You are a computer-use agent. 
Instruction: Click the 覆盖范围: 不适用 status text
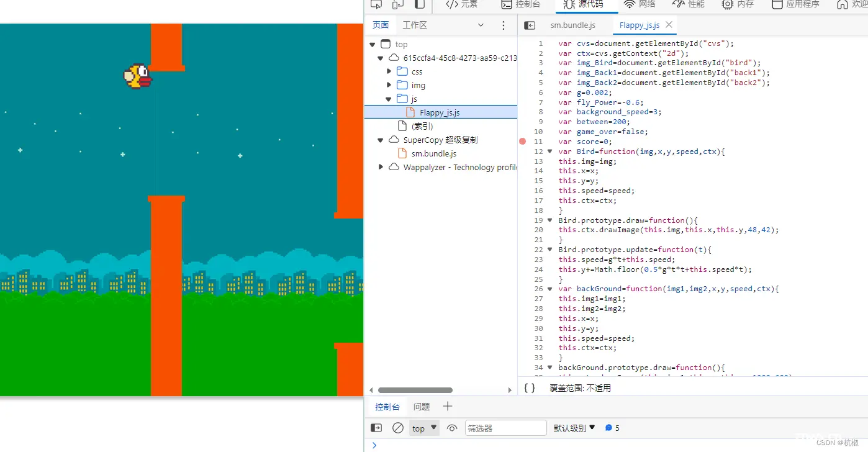pyautogui.click(x=580, y=388)
